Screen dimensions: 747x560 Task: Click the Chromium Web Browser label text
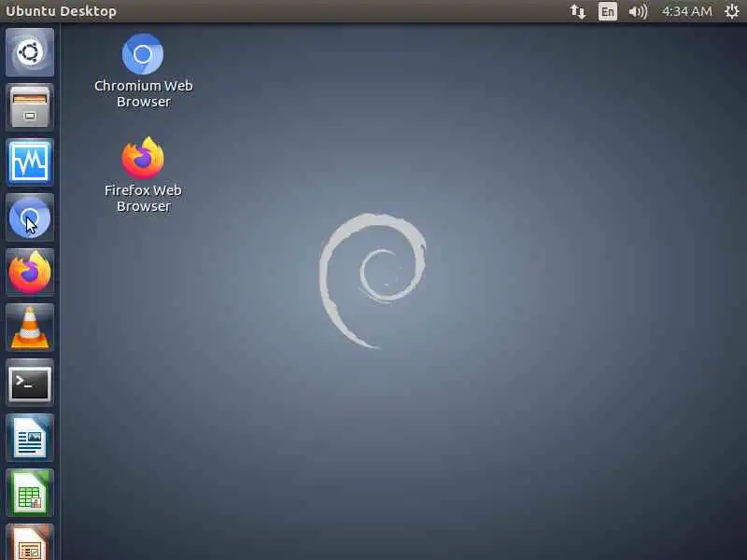point(144,93)
